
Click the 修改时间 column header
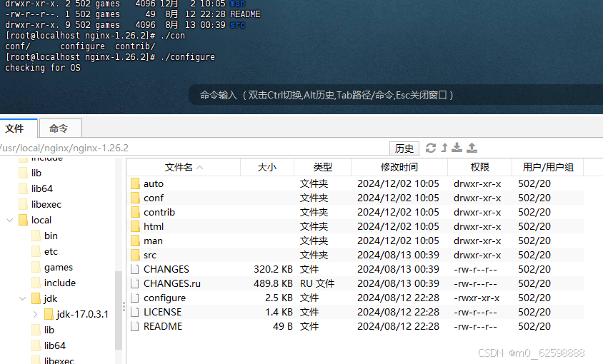pos(399,167)
